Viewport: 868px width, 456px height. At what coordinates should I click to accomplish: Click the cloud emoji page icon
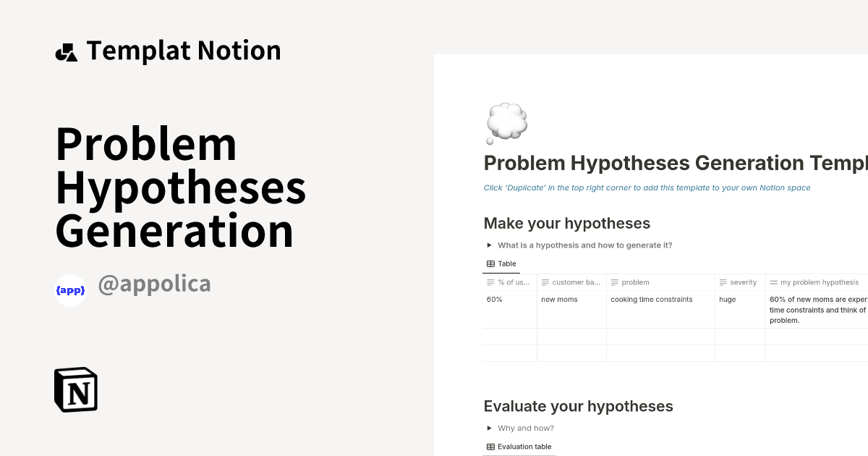[x=506, y=122]
